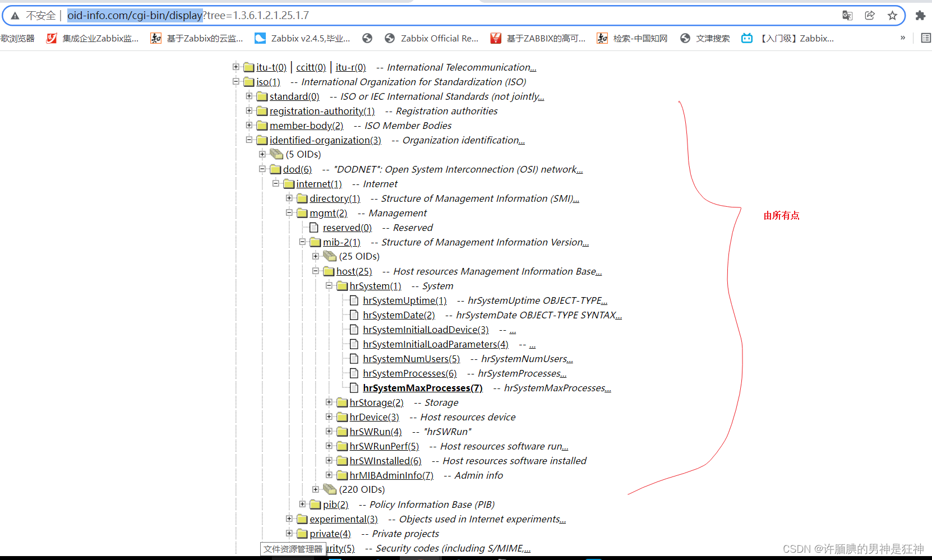Open the 基于Zabbix的云监... bookmark
This screenshot has height=560, width=932.
[197, 38]
